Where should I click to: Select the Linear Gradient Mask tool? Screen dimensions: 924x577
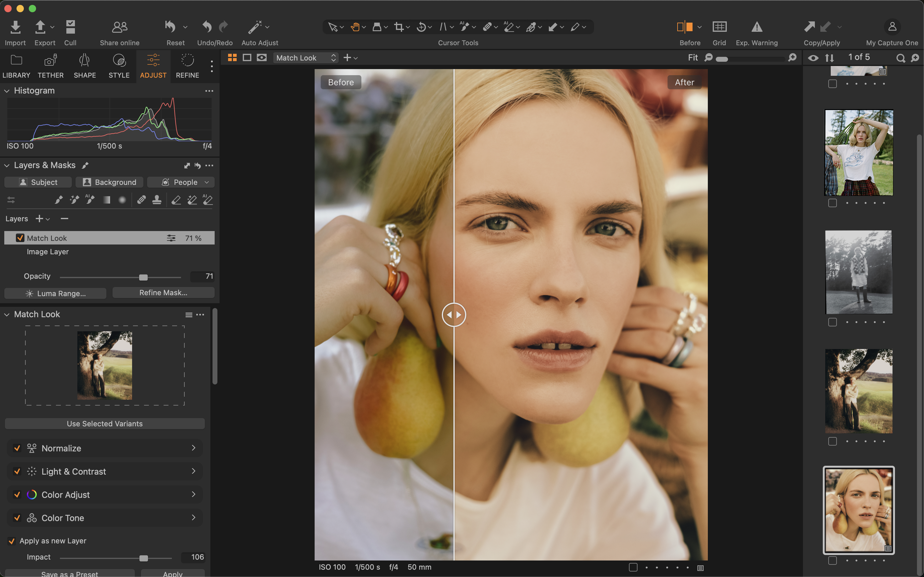coord(106,200)
